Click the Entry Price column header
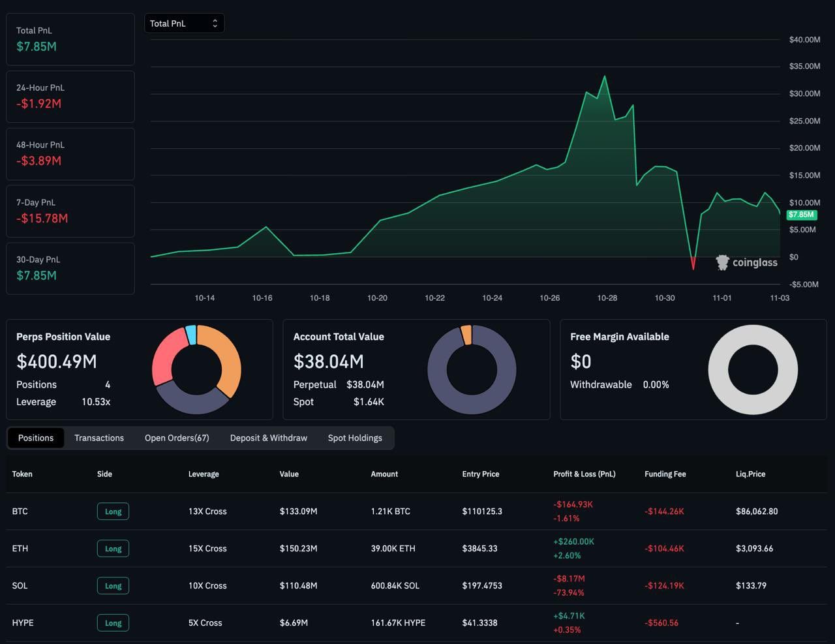The height and width of the screenshot is (644, 835). pos(481,474)
